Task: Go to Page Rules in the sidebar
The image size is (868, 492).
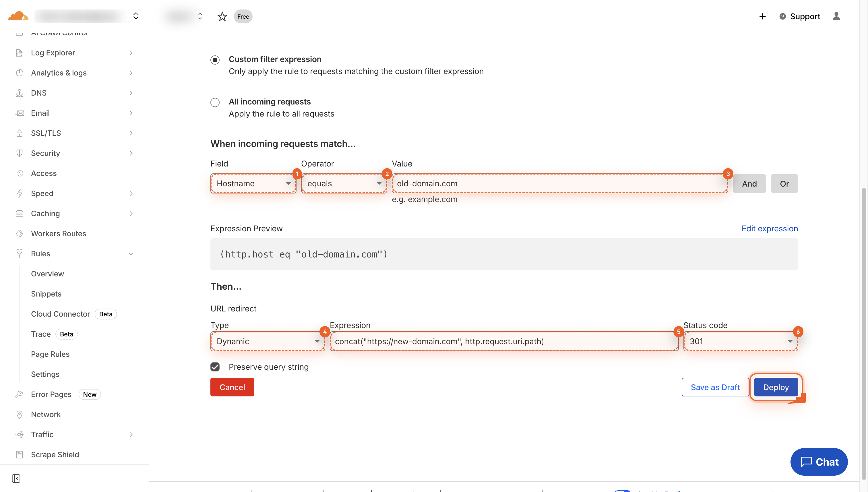Action: tap(50, 354)
